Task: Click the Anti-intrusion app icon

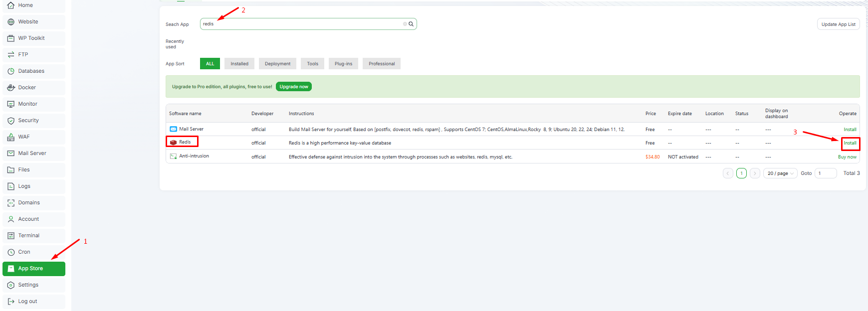Action: 173,156
